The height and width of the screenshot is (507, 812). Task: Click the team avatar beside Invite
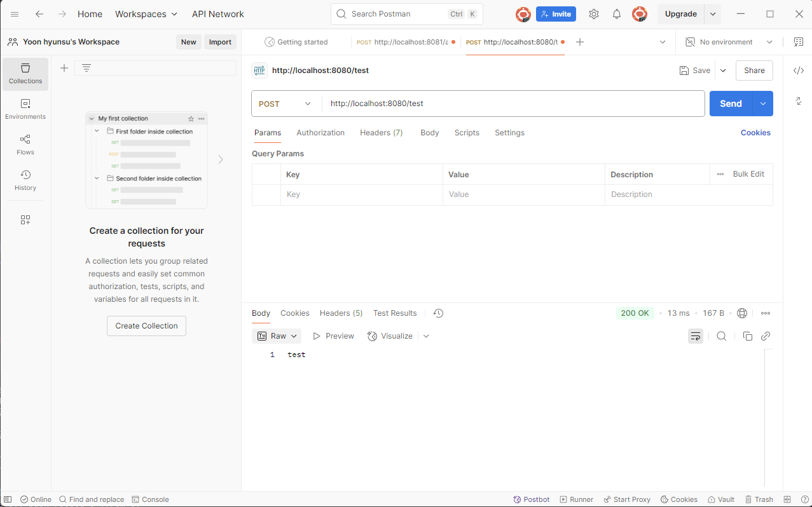(523, 14)
